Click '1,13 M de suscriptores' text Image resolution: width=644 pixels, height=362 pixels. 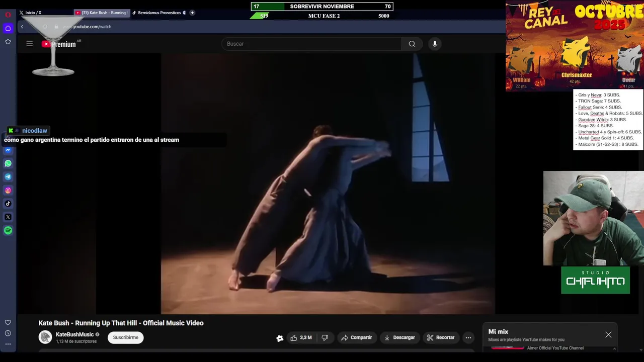click(76, 341)
